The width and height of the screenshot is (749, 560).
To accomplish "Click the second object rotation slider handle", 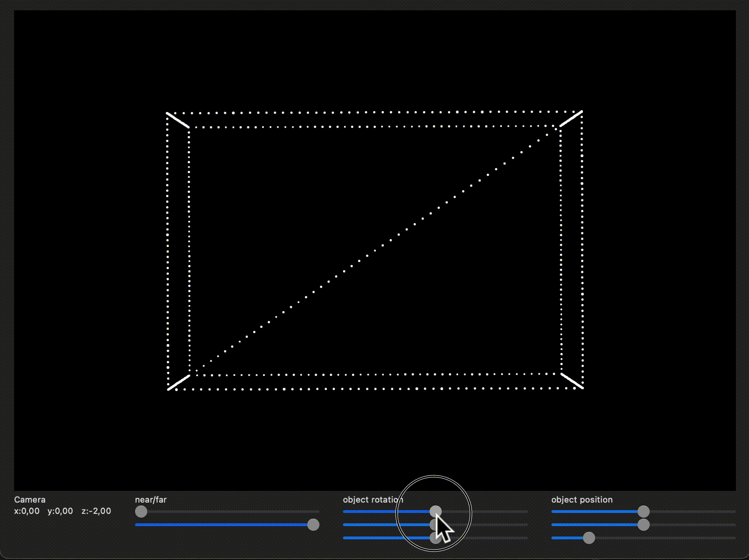I will (x=436, y=525).
